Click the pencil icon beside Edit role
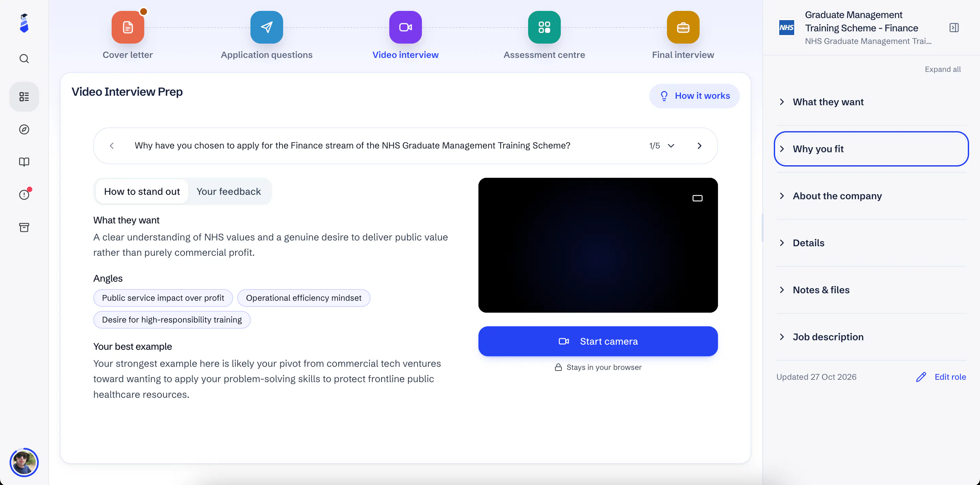The height and width of the screenshot is (485, 980). tap(921, 377)
